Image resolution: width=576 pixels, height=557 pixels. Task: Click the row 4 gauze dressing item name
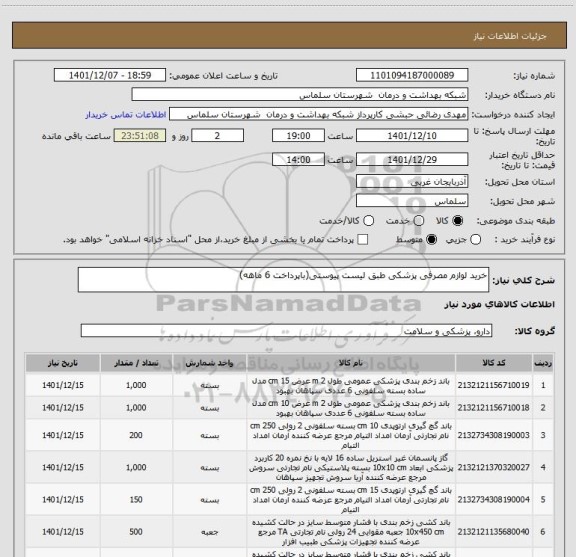pyautogui.click(x=351, y=467)
